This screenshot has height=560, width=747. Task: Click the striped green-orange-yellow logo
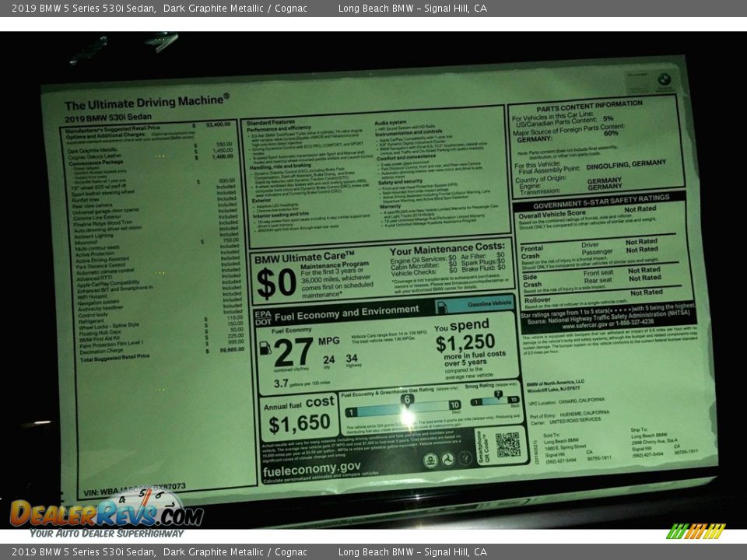tap(696, 531)
